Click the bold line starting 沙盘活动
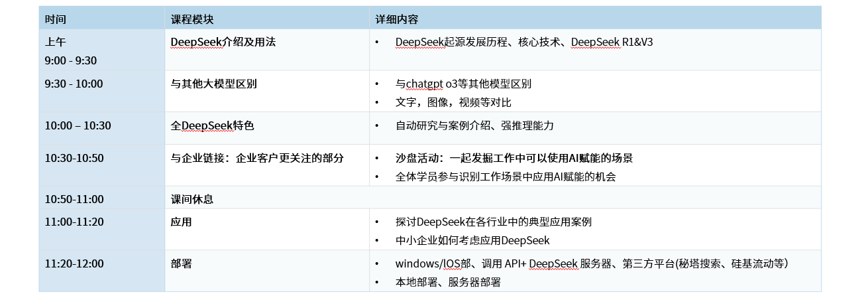The image size is (868, 296). [x=514, y=158]
